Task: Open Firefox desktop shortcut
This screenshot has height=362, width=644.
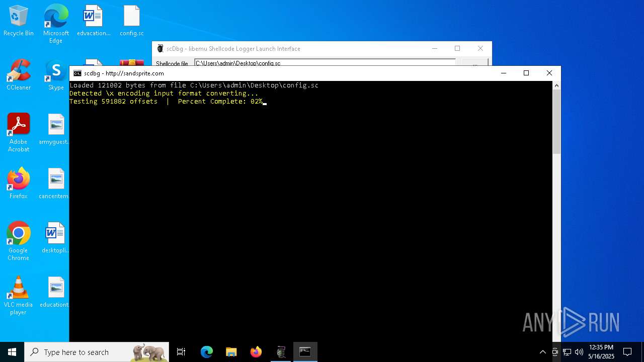Action: pyautogui.click(x=19, y=184)
